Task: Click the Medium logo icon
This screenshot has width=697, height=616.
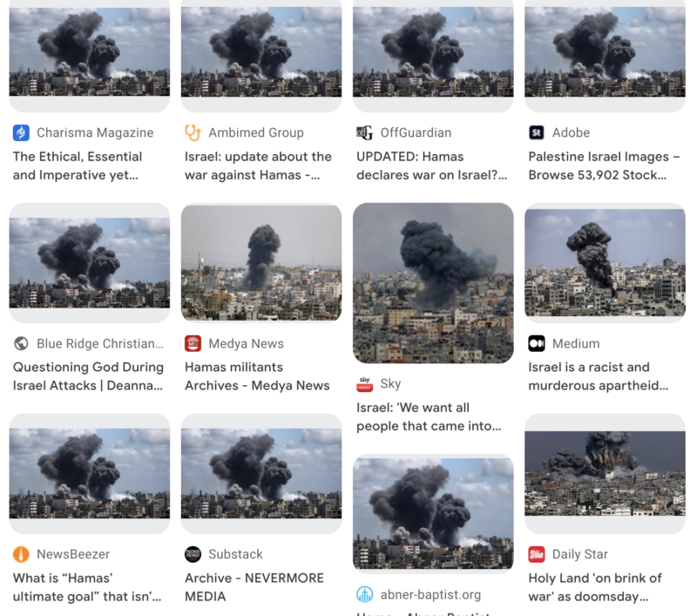Action: (x=537, y=343)
